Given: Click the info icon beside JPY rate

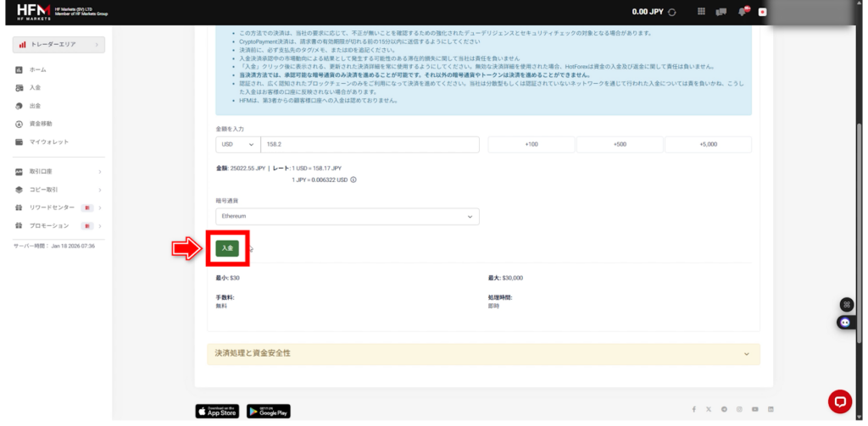Looking at the screenshot, I should (x=353, y=180).
